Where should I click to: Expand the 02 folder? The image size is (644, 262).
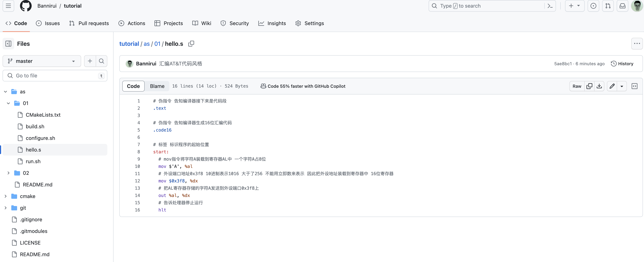(9, 173)
